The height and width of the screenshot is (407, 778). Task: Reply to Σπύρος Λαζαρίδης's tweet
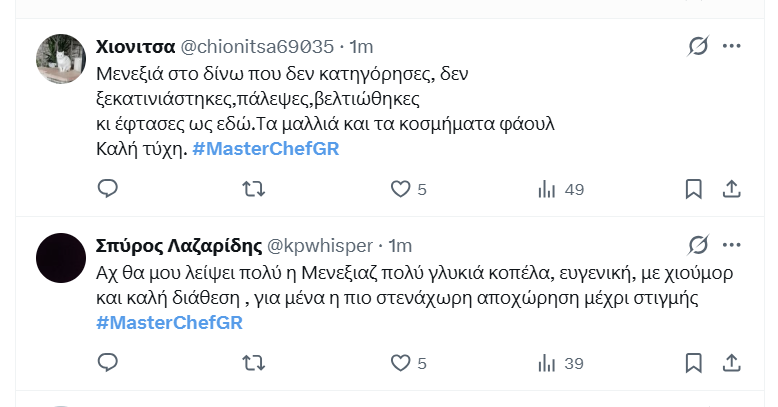tap(108, 363)
